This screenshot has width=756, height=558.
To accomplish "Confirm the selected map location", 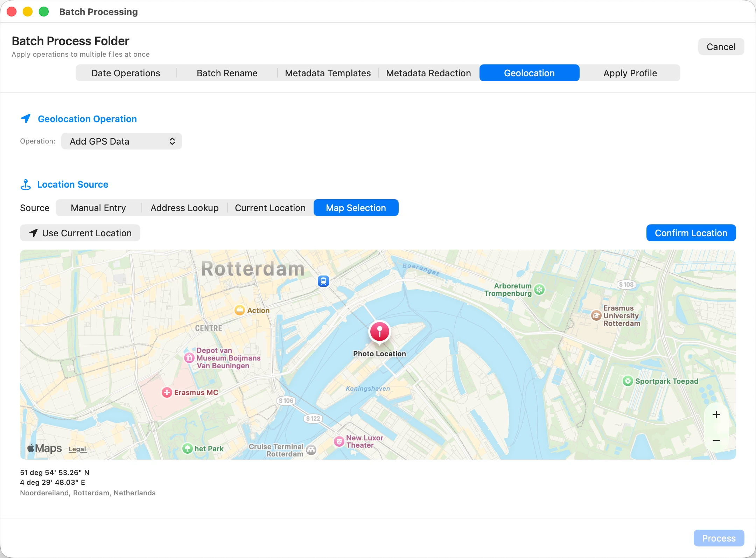I will (691, 233).
